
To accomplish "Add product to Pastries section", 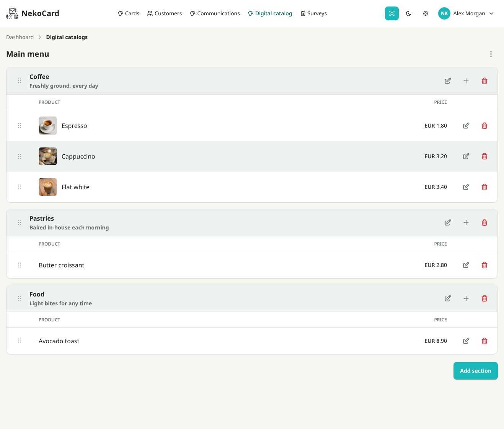I will tap(466, 223).
